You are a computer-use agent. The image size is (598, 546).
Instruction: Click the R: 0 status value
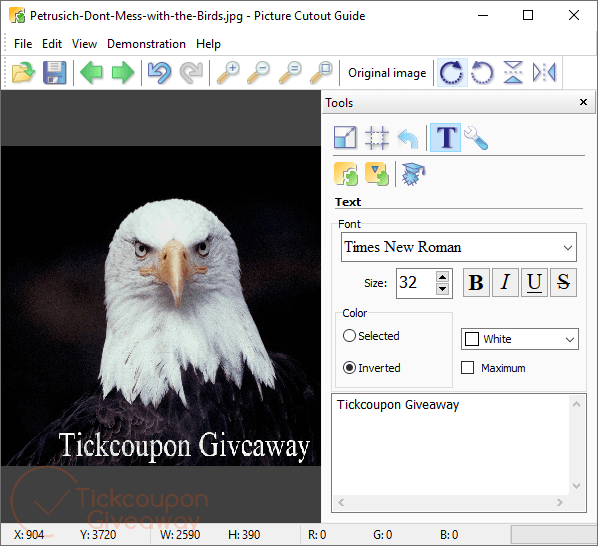pos(317,535)
